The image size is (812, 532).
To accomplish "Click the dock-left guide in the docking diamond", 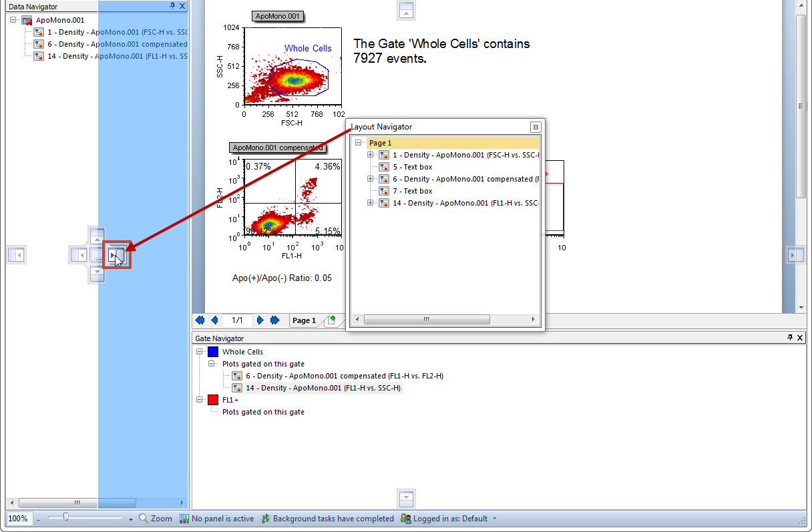I will pos(79,254).
